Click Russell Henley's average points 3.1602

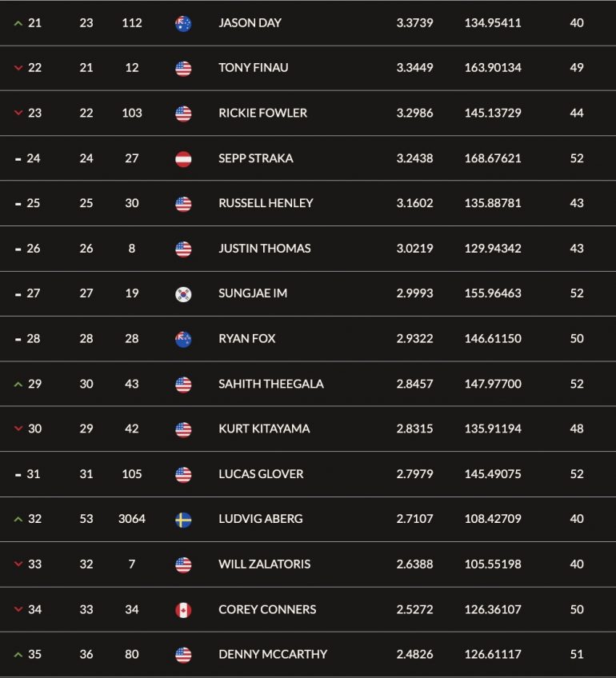point(414,203)
